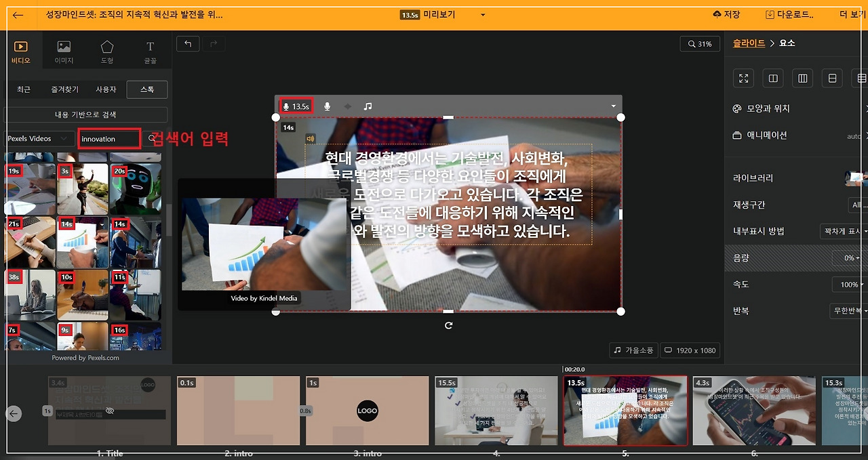Open the 도형 shapes tab
This screenshot has height=460, width=868.
point(107,52)
